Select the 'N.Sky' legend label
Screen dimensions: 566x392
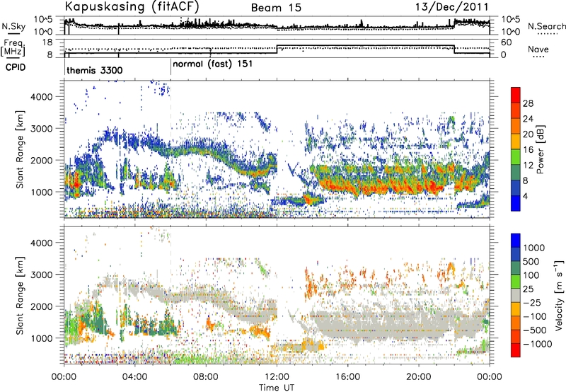13,26
